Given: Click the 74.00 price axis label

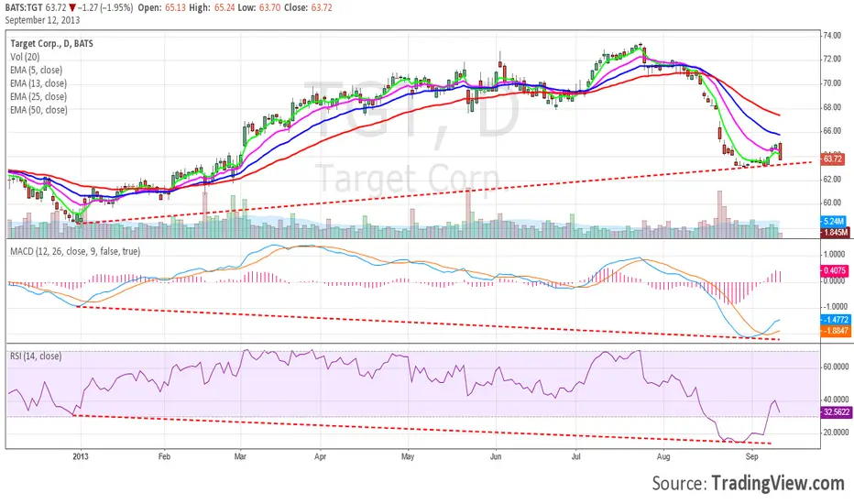Looking at the screenshot, I should point(832,36).
